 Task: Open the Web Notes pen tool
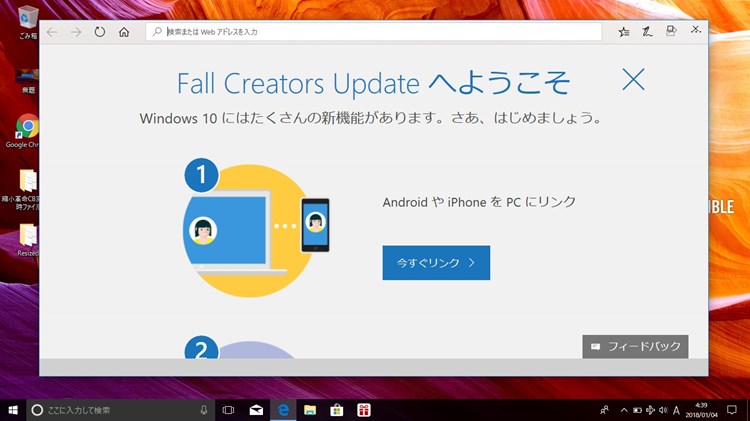point(647,32)
